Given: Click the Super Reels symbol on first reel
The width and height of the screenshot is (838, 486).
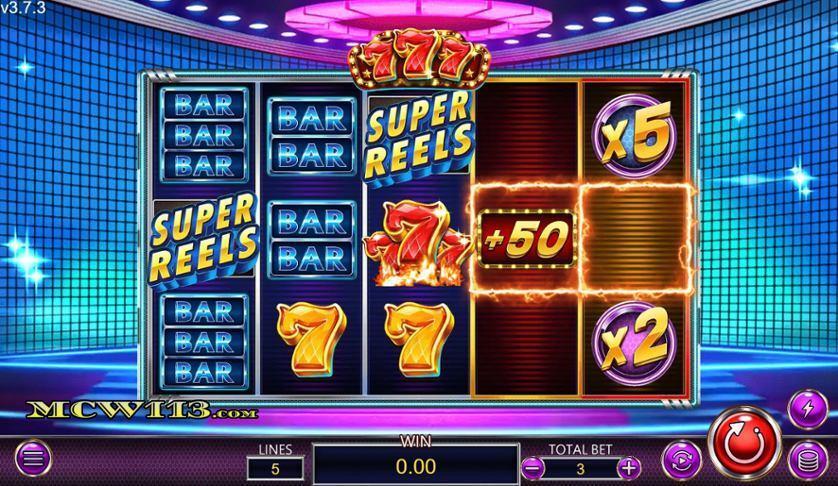Looking at the screenshot, I should coord(203,239).
